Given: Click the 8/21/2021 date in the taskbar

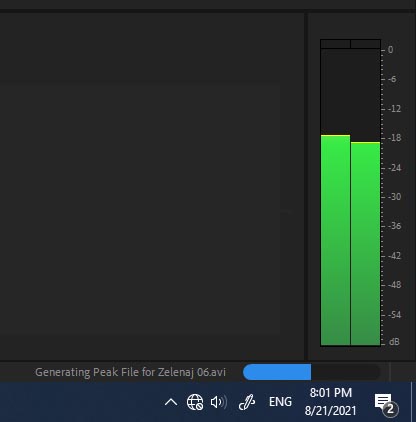Looking at the screenshot, I should (330, 410).
